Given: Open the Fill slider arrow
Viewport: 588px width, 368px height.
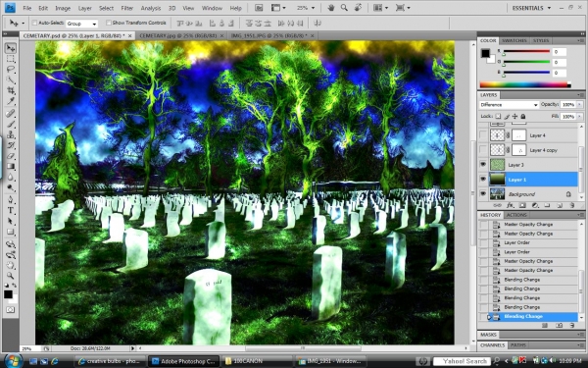Looking at the screenshot, I should pos(580,117).
